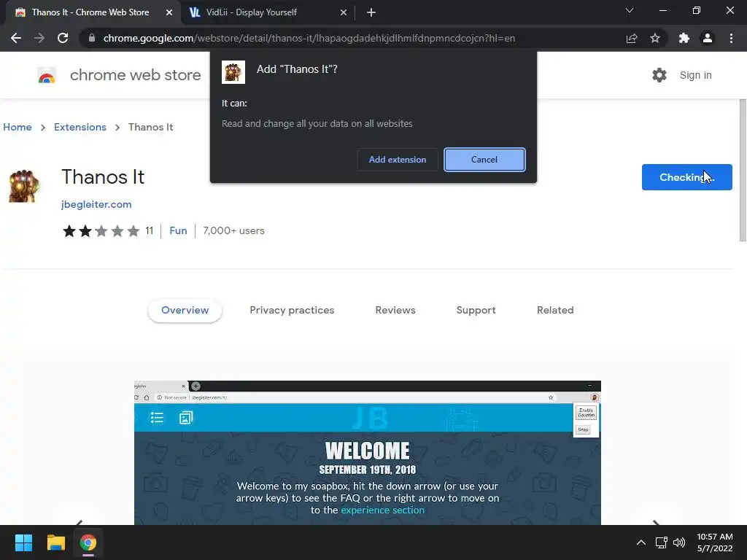Click the extension screenshot preview image
747x560 pixels.
pos(368,453)
